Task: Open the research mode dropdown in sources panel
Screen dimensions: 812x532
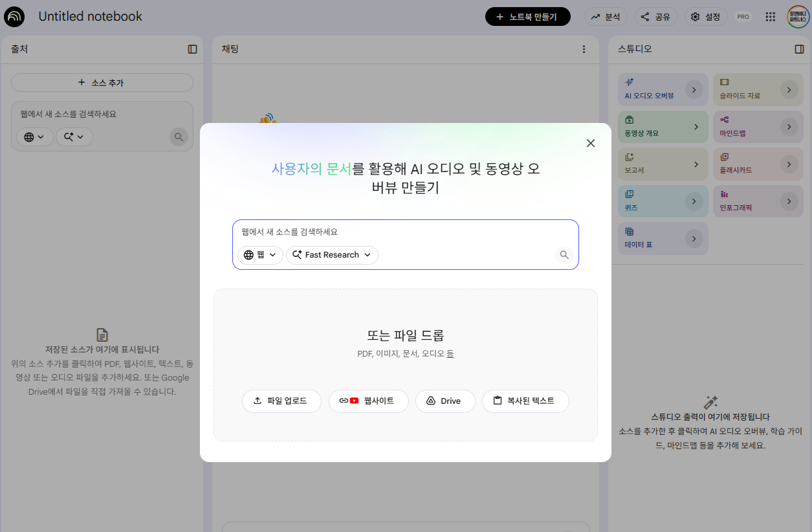Action: [74, 137]
